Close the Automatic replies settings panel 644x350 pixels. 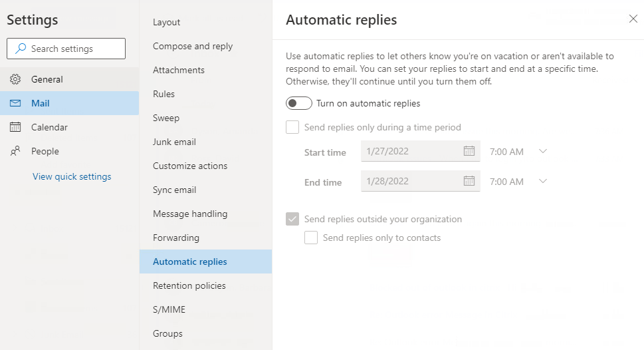click(633, 19)
